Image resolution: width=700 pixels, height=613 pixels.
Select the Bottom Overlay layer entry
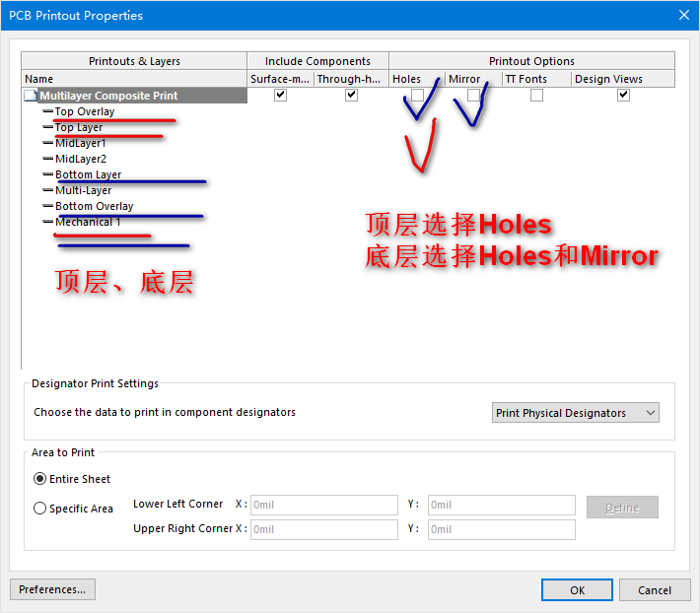[94, 206]
